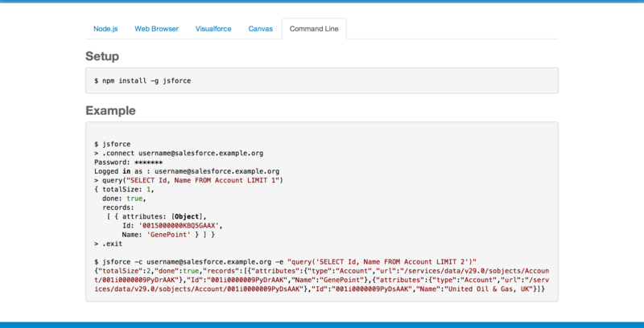Click the "Password: *******" line

128,162
